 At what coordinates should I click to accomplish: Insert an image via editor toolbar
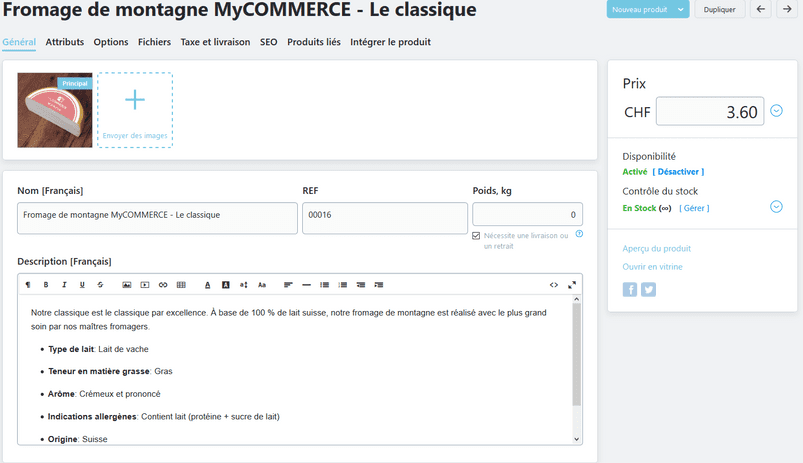126,285
